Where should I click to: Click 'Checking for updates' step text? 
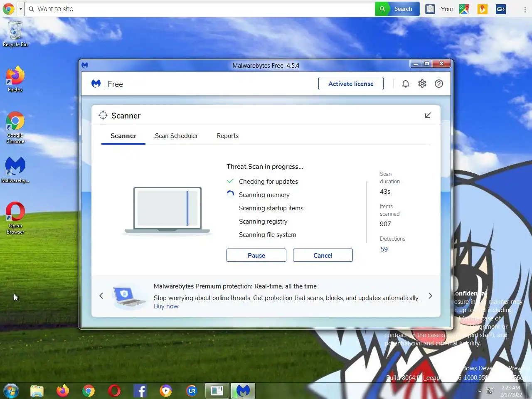(x=268, y=181)
